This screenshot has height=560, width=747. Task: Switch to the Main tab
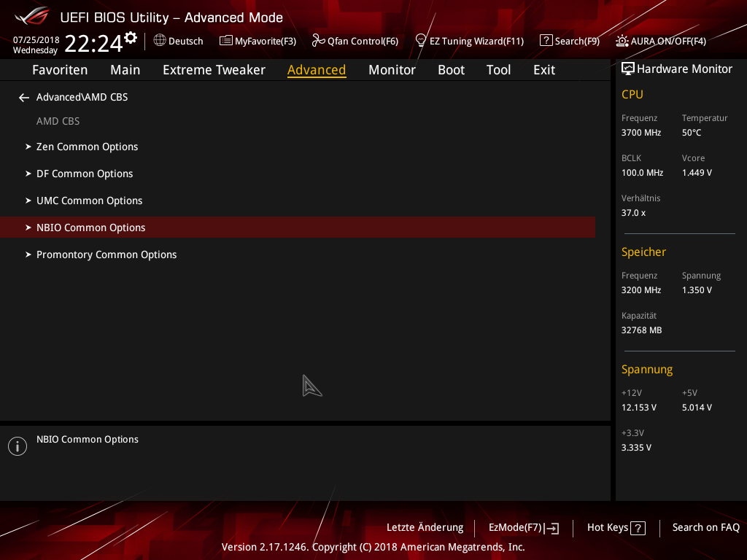coord(125,70)
